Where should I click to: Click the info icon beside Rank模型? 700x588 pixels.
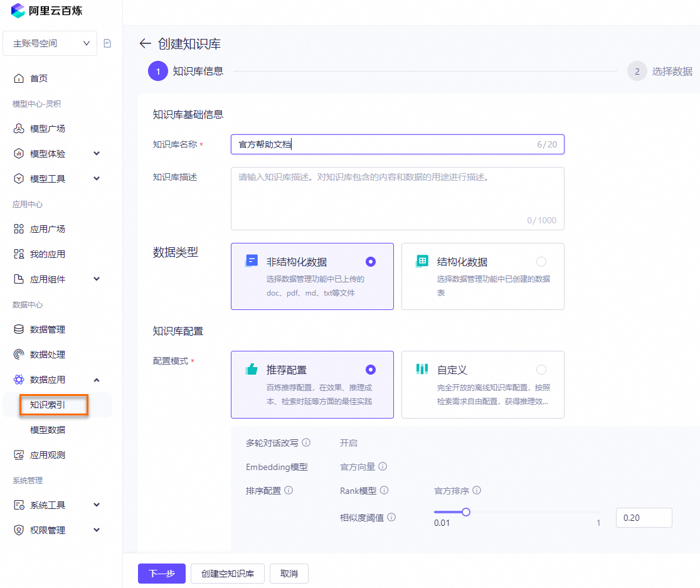click(384, 490)
